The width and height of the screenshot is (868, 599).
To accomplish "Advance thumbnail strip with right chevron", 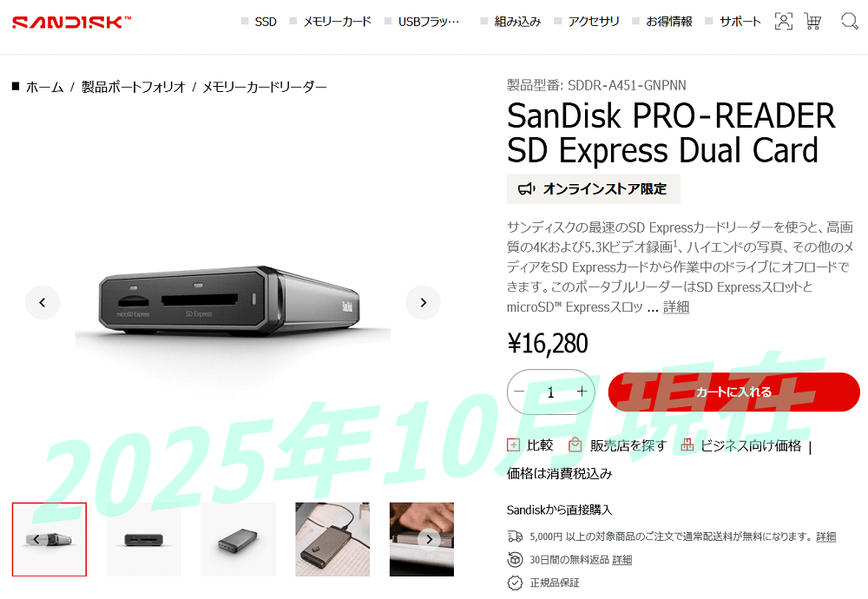I will [x=429, y=539].
